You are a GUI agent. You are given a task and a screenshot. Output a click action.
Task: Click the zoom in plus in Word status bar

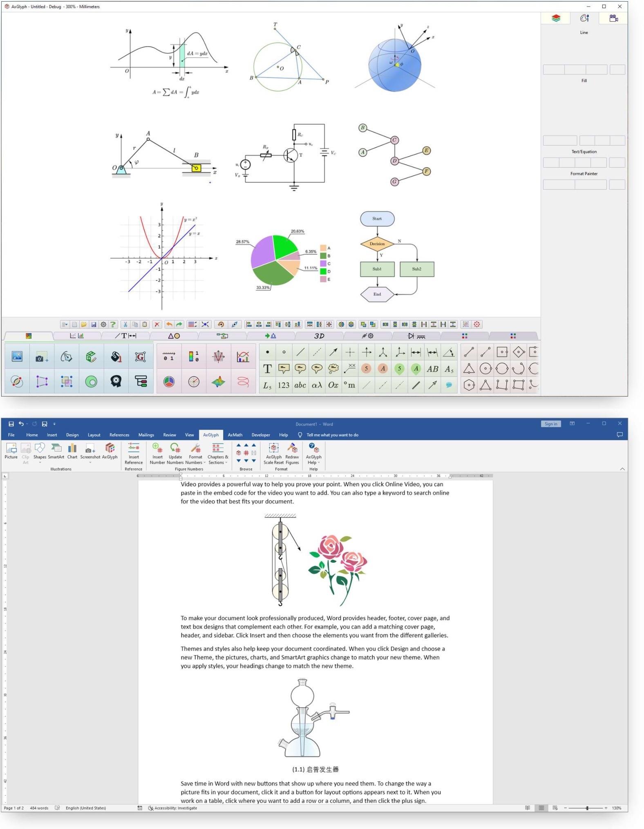pyautogui.click(x=606, y=808)
